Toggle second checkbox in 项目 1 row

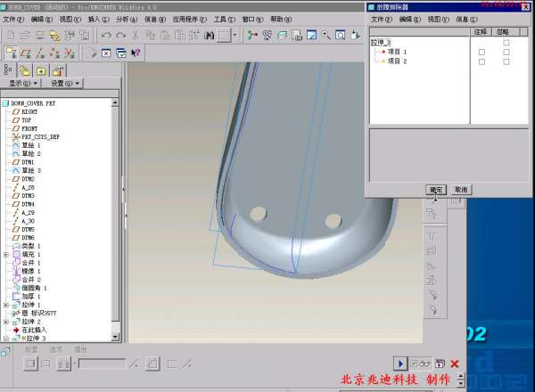click(x=506, y=53)
